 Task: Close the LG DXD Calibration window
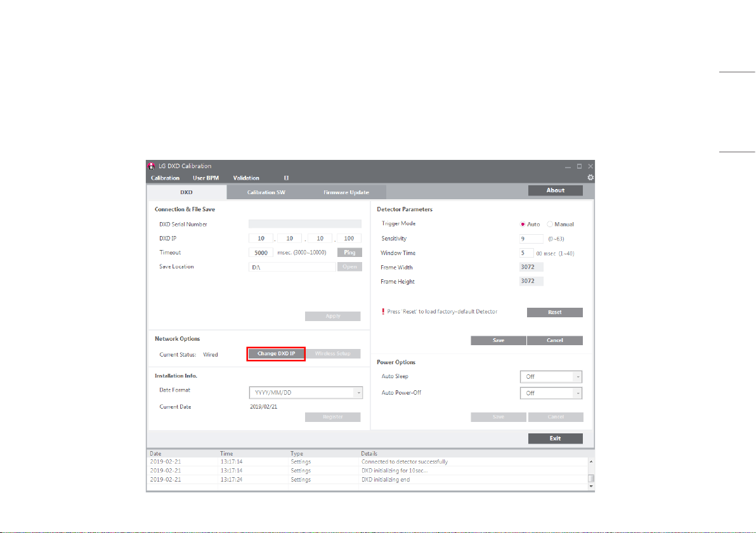point(590,166)
